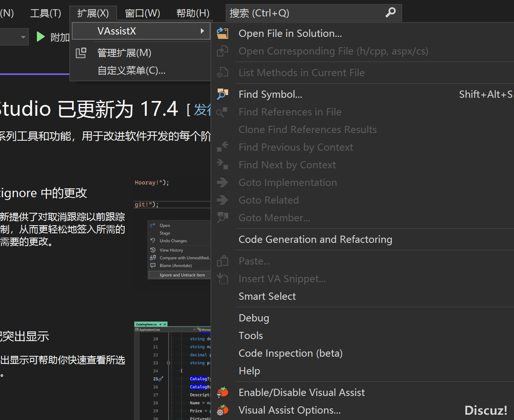Click the Goto Related arrow icon
The width and height of the screenshot is (514, 420).
(x=223, y=200)
